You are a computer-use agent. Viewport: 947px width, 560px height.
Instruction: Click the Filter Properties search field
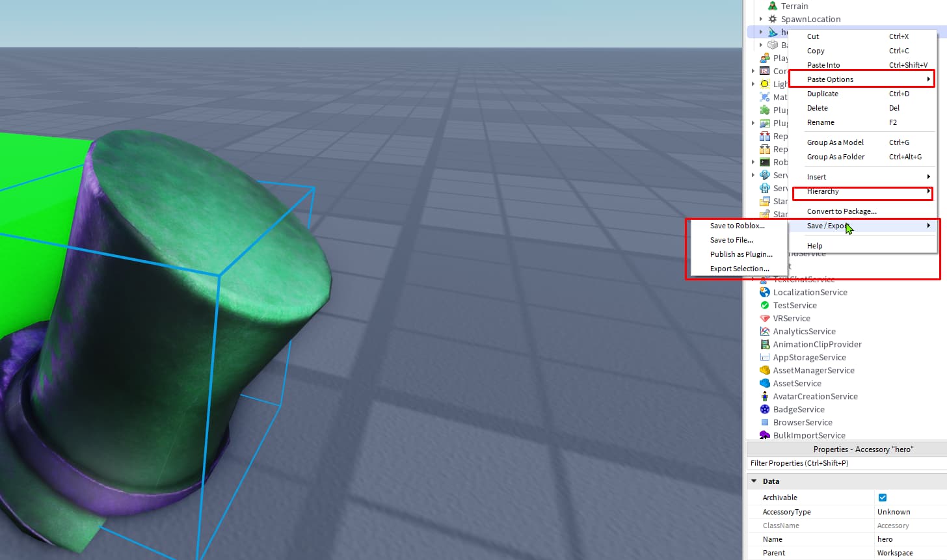847,463
